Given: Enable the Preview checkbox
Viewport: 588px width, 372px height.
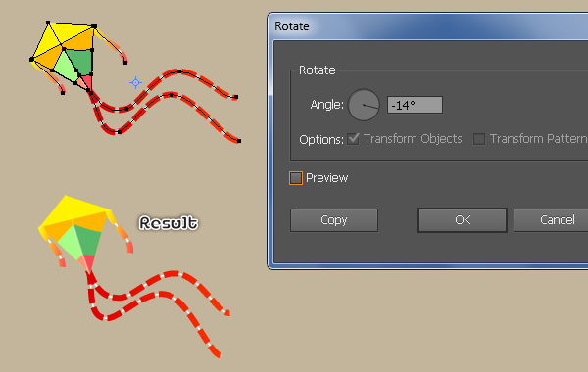Looking at the screenshot, I should 296,178.
